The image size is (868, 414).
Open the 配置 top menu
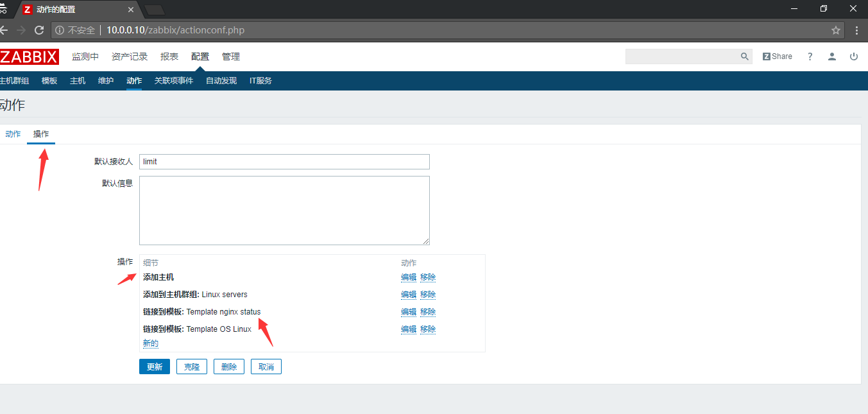(200, 56)
